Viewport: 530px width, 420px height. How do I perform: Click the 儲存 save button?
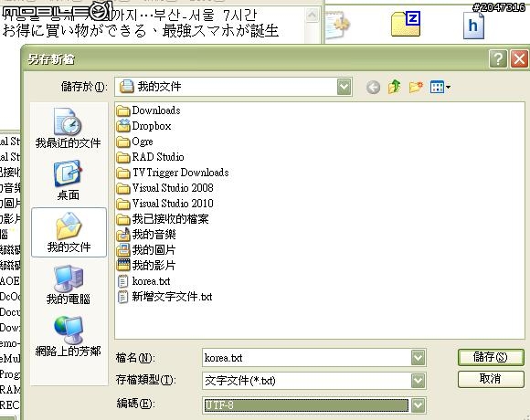[491, 357]
